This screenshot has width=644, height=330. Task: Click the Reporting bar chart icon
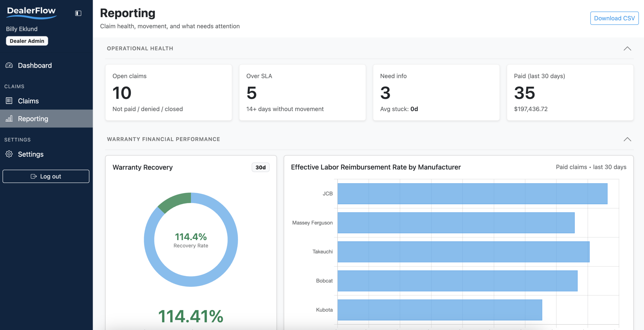(9, 119)
